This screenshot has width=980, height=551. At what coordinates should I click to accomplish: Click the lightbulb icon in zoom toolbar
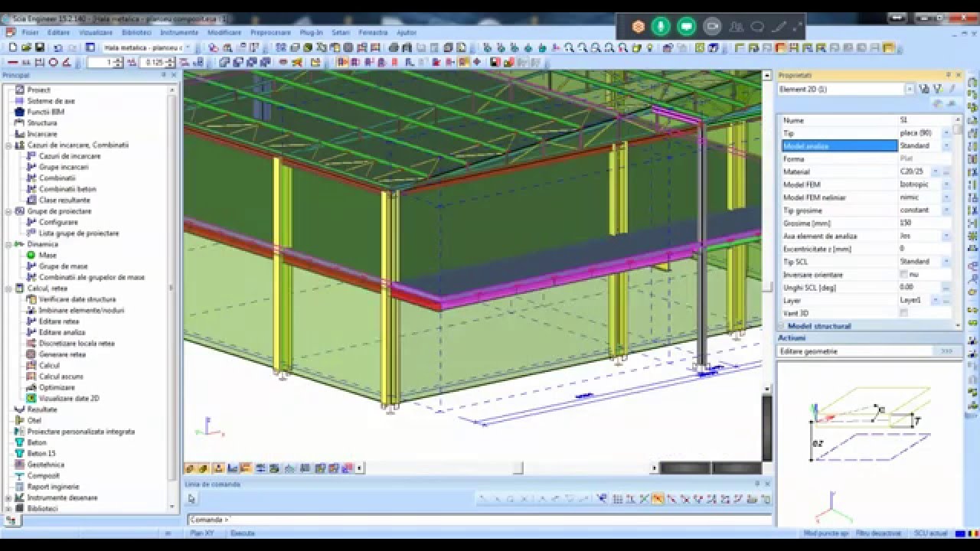coord(650,47)
